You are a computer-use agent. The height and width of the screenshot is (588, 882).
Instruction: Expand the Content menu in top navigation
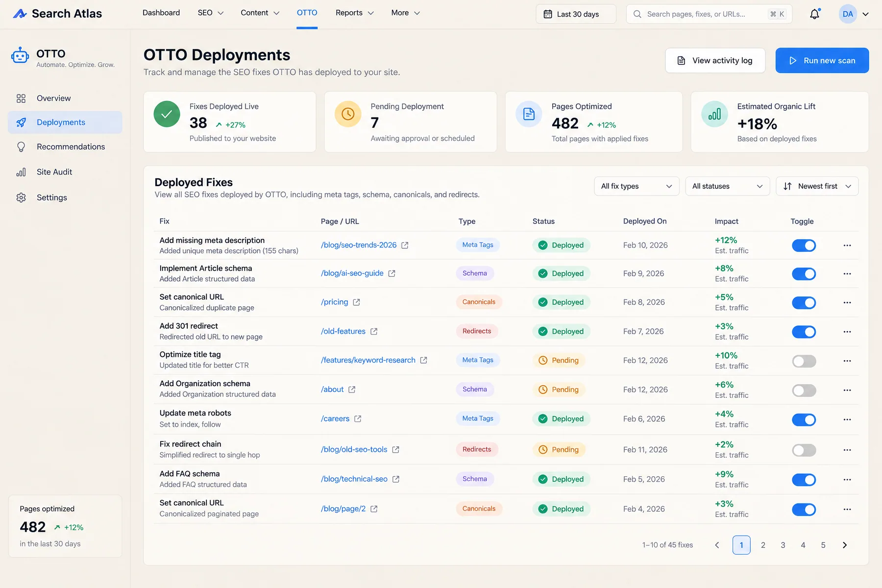(260, 13)
